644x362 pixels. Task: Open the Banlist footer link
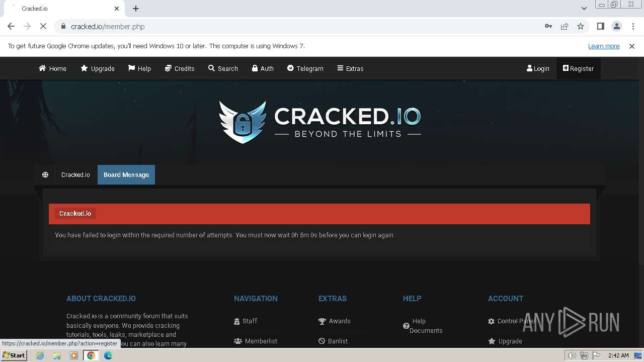coord(333,341)
